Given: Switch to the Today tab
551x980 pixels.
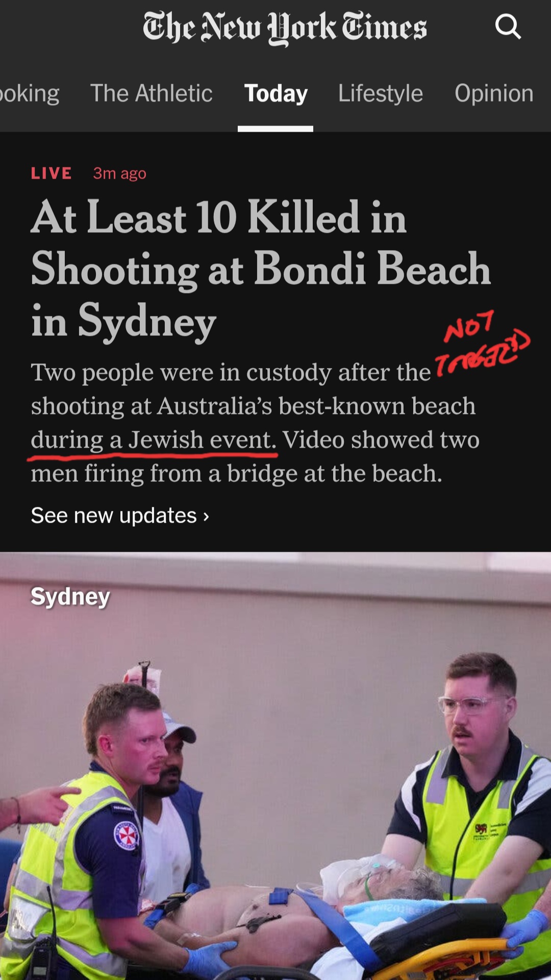Looking at the screenshot, I should click(x=275, y=93).
